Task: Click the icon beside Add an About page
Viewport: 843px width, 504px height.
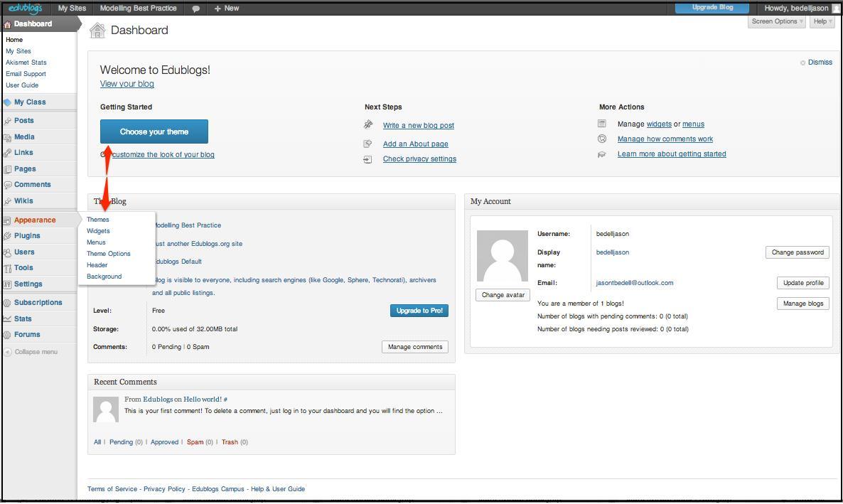Action: click(x=367, y=144)
